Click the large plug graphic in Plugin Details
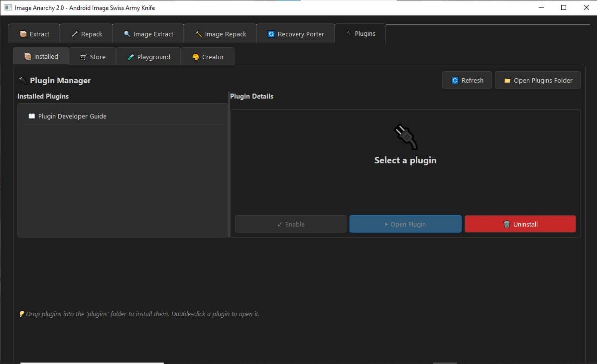The image size is (597, 364). coord(405,136)
